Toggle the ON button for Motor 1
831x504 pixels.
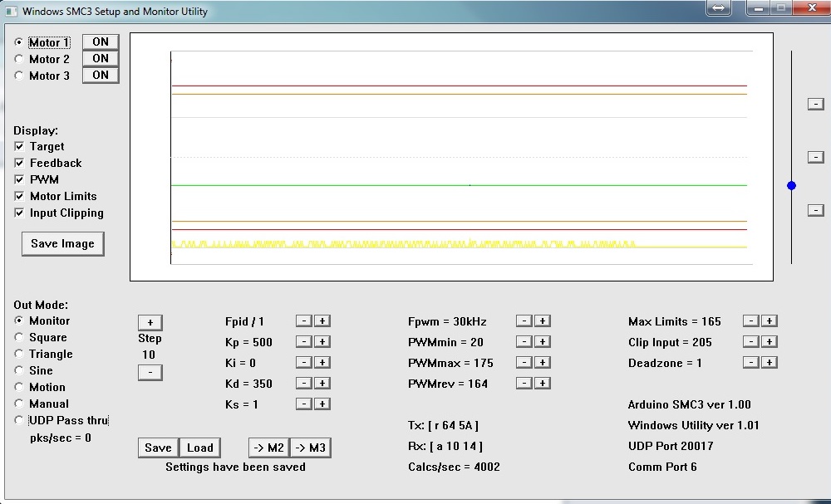101,42
